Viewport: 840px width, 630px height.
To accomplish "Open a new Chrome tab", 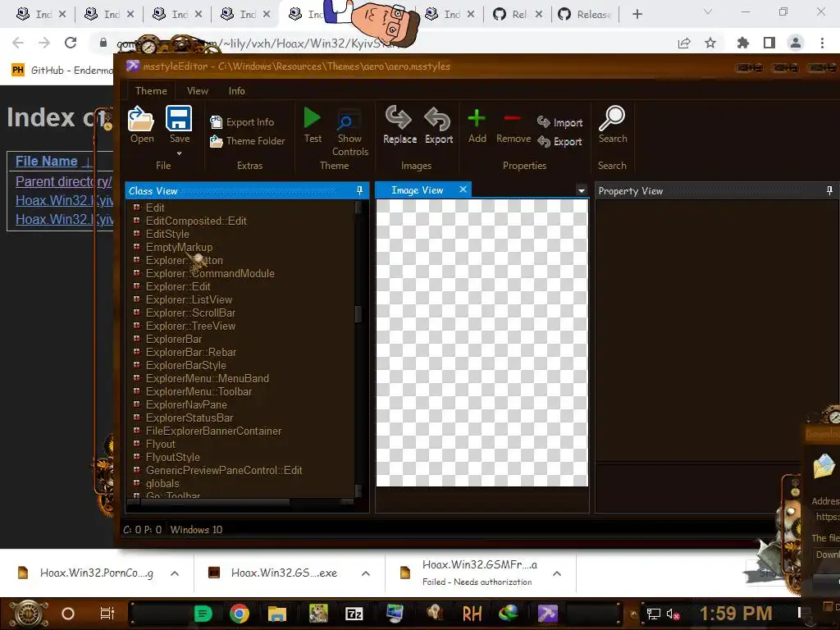I will click(x=637, y=14).
